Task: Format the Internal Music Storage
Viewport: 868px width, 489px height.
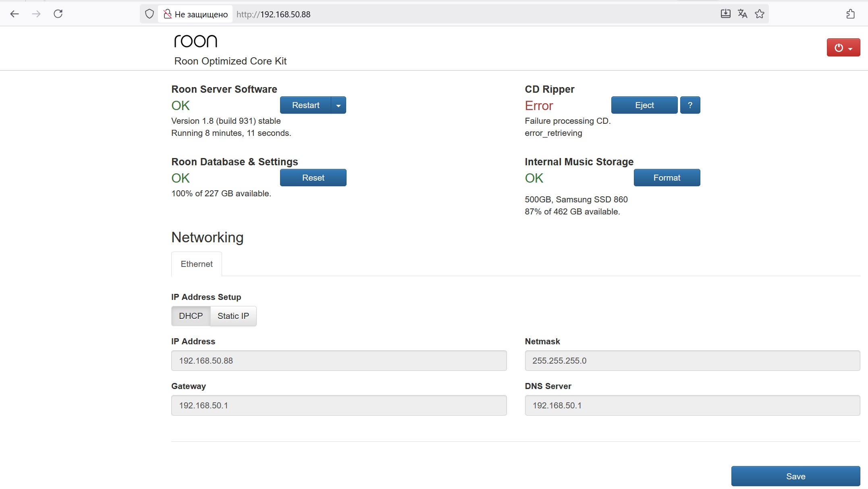Action: click(x=667, y=178)
